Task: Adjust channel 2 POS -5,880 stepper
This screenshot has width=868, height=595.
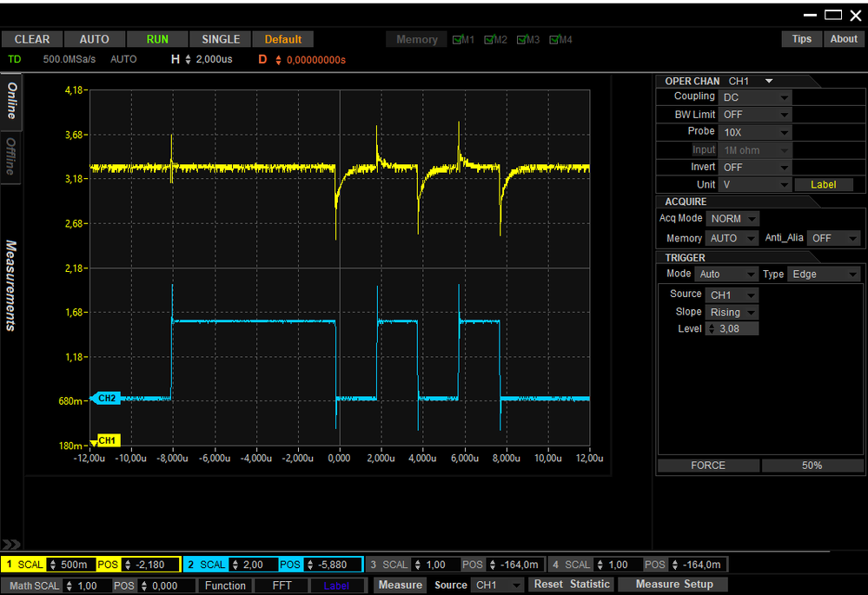Action: tap(310, 565)
